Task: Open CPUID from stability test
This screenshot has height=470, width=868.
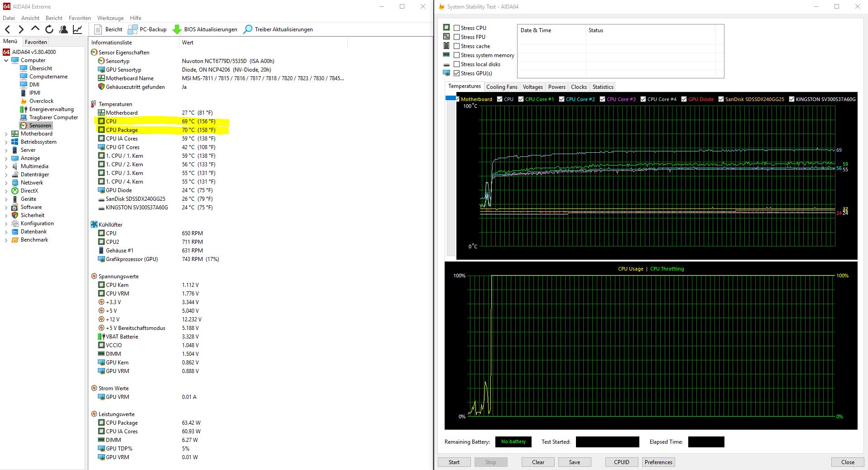Action: [622, 462]
